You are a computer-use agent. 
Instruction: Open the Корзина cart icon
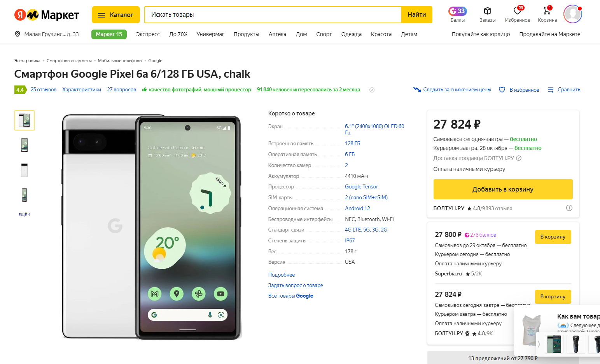coord(547,11)
